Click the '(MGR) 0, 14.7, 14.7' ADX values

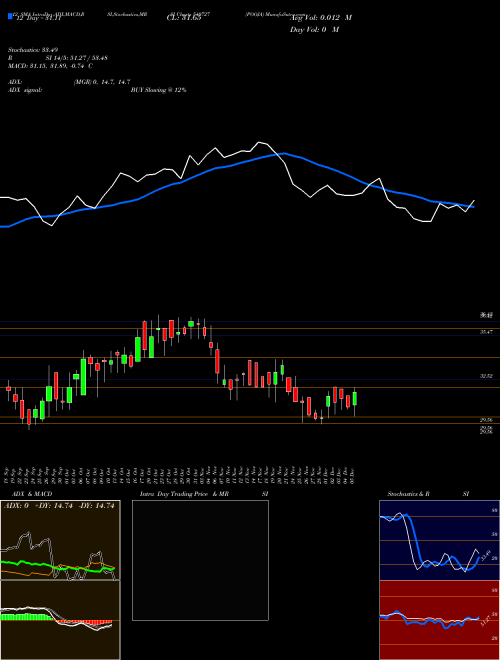(x=102, y=82)
